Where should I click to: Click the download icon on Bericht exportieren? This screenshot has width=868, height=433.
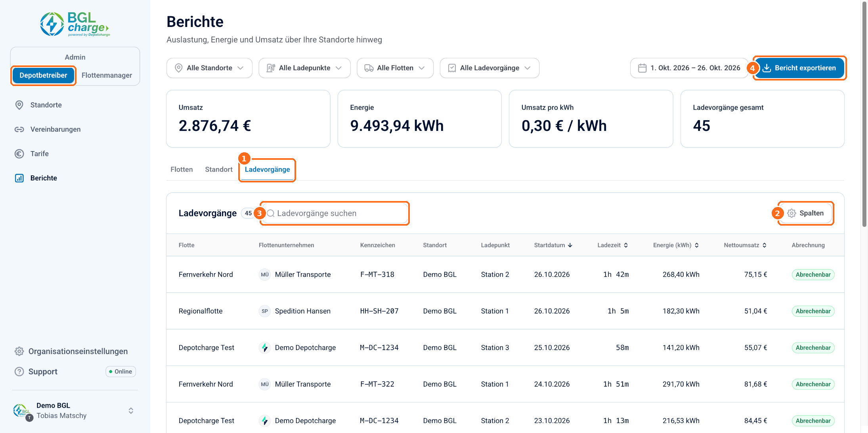767,68
